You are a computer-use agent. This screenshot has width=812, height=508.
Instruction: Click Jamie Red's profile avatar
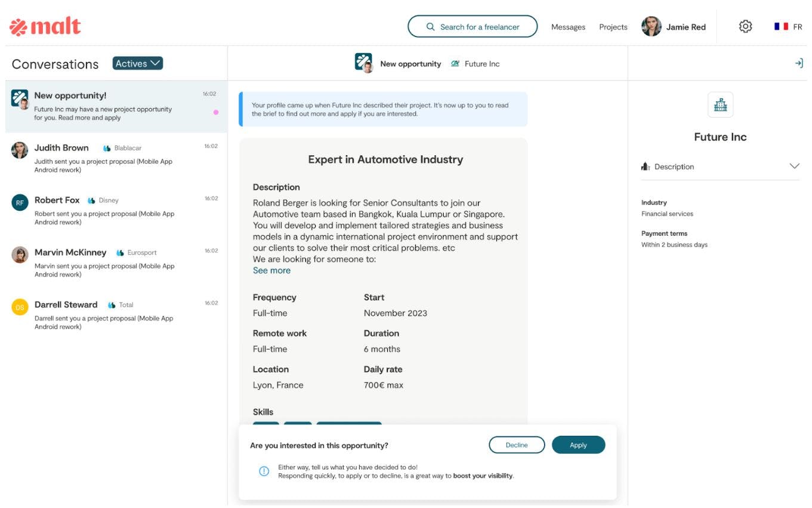click(x=651, y=27)
